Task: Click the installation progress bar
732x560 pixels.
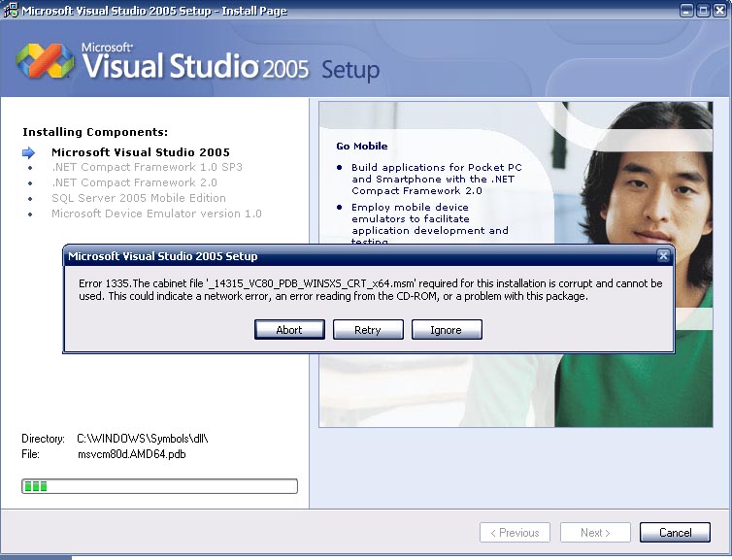Action: coord(159,486)
